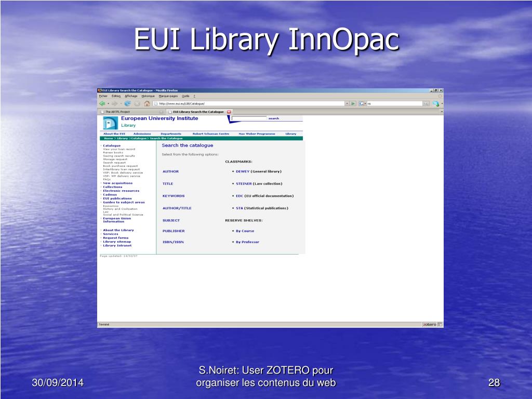Image resolution: width=532 pixels, height=399 pixels.
Task: Open Admissions navigation link
Action: click(142, 134)
